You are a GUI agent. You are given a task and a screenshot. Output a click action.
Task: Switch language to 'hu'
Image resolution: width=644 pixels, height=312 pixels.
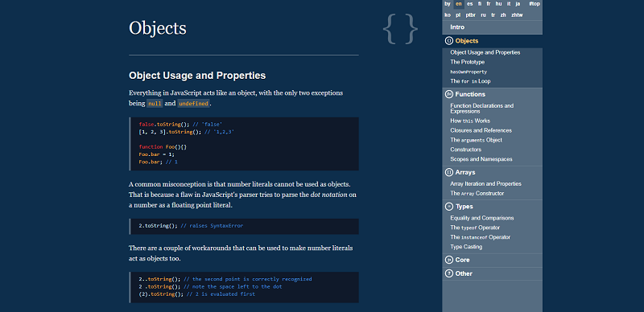498,4
